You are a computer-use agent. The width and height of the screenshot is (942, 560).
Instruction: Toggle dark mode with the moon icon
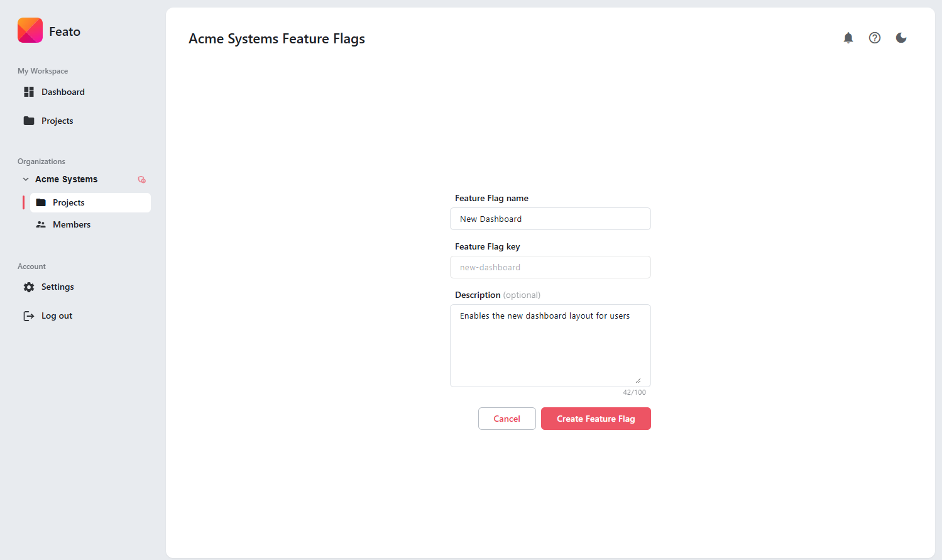901,38
